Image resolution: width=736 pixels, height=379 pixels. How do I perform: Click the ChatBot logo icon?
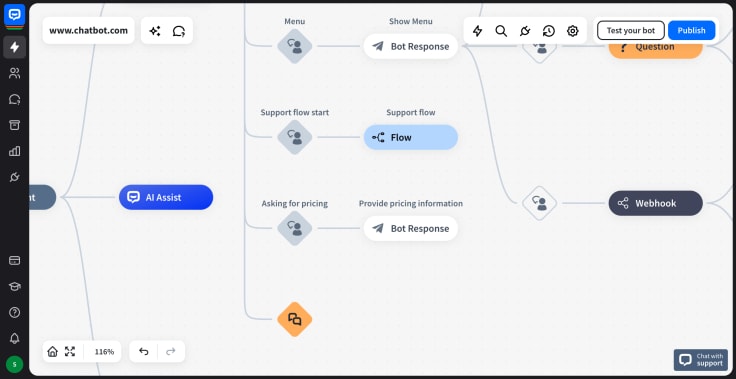[14, 15]
